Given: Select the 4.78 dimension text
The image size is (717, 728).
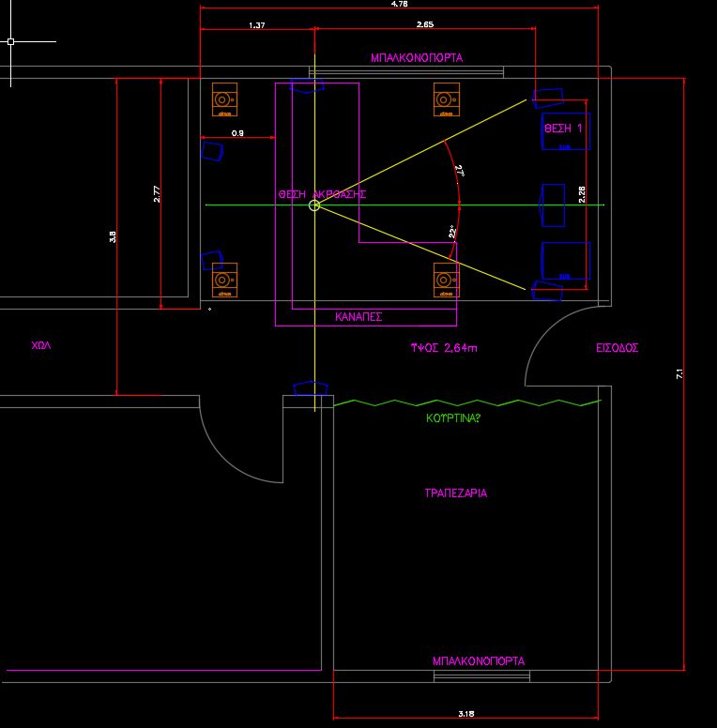Looking at the screenshot, I should click(x=400, y=4).
